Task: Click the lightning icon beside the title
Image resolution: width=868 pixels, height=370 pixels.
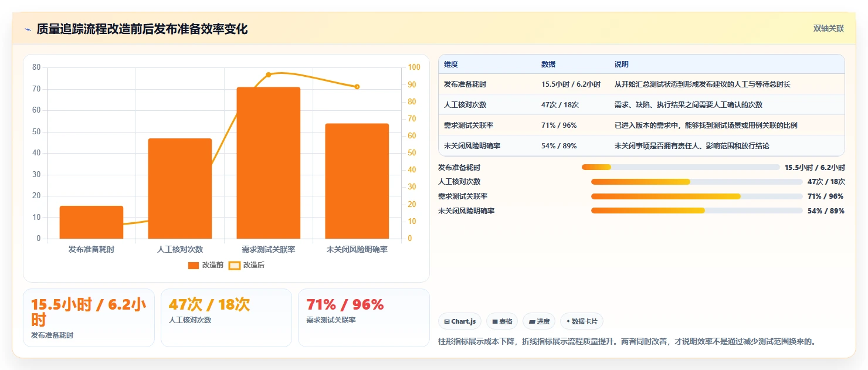Action: [28, 29]
